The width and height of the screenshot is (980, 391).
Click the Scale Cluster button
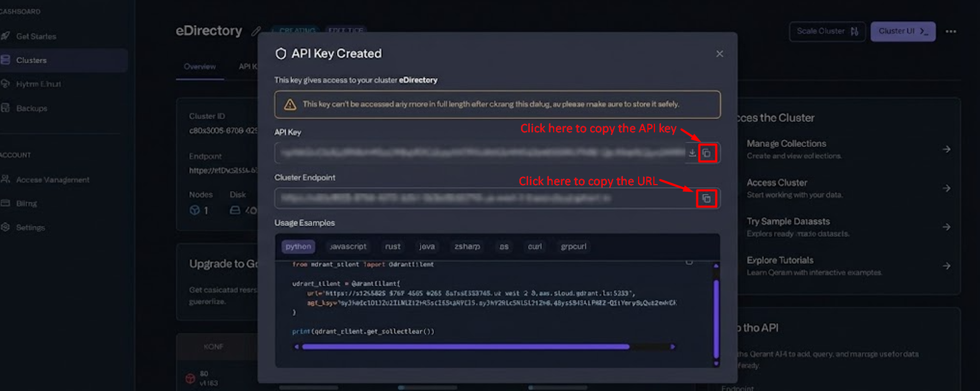coord(827,32)
